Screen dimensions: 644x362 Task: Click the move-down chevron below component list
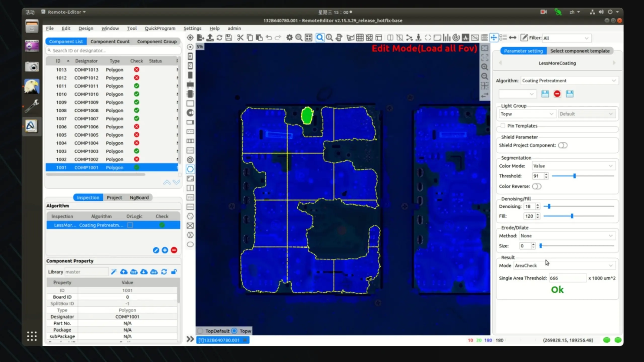[x=176, y=182]
